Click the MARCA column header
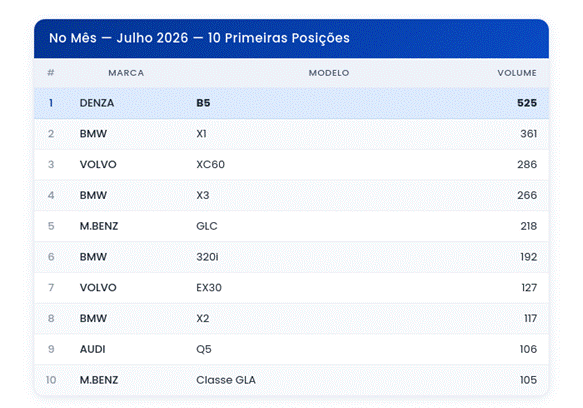This screenshot has height=408, width=583. (x=126, y=73)
